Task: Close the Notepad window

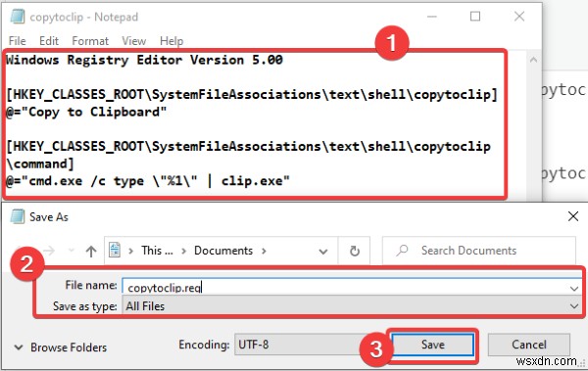Action: pyautogui.click(x=519, y=17)
